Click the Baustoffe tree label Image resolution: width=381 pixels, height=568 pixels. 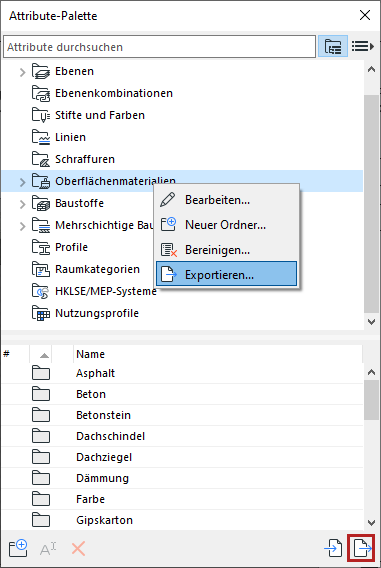79,203
